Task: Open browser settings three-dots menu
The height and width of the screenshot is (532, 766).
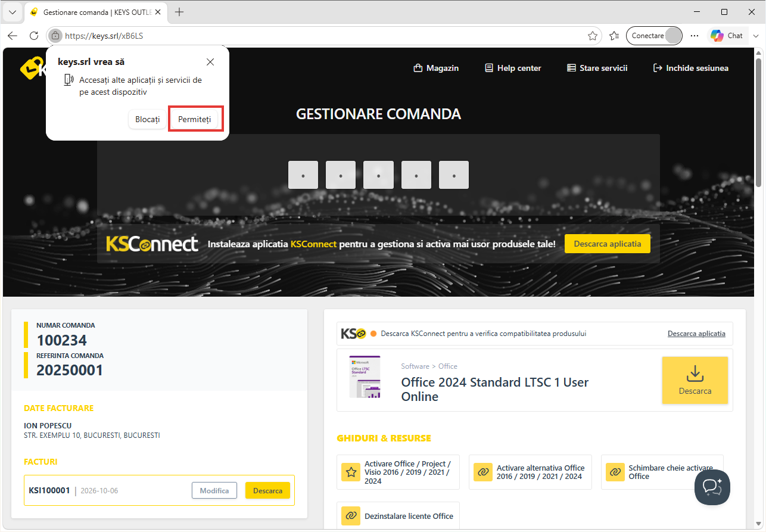Action: 695,36
